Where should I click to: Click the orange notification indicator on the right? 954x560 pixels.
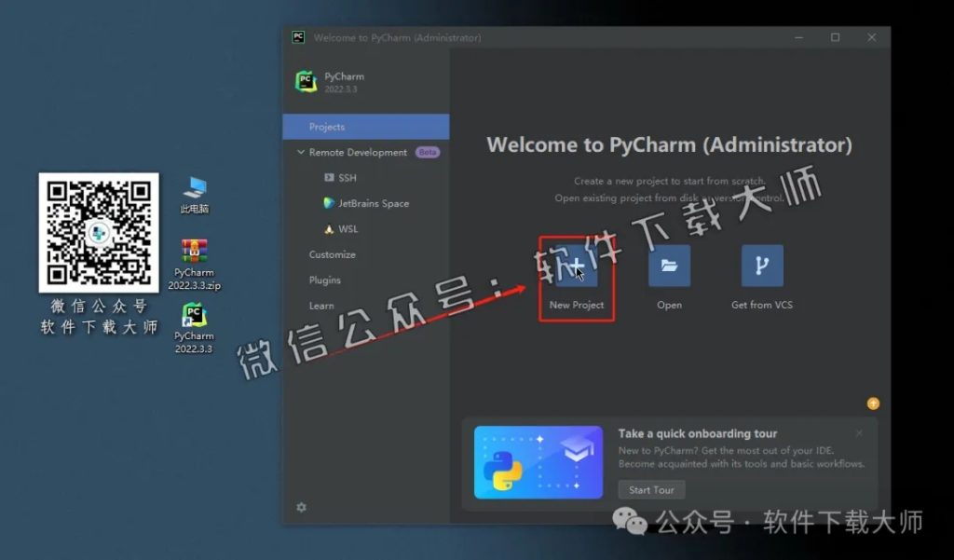(873, 403)
